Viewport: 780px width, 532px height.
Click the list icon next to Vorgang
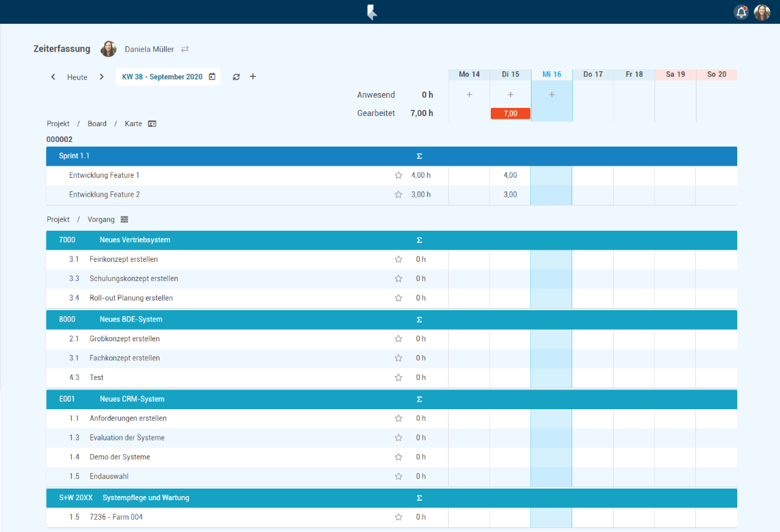(124, 219)
